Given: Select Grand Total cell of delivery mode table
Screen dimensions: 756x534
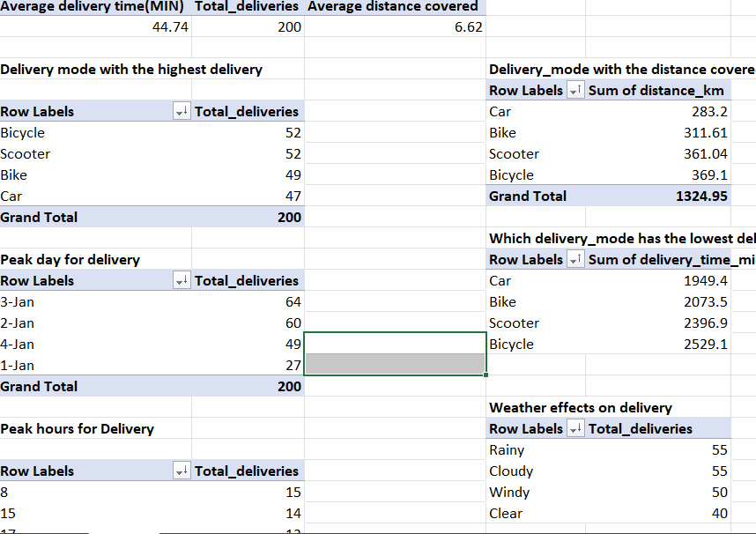Looking at the screenshot, I should [x=95, y=217].
